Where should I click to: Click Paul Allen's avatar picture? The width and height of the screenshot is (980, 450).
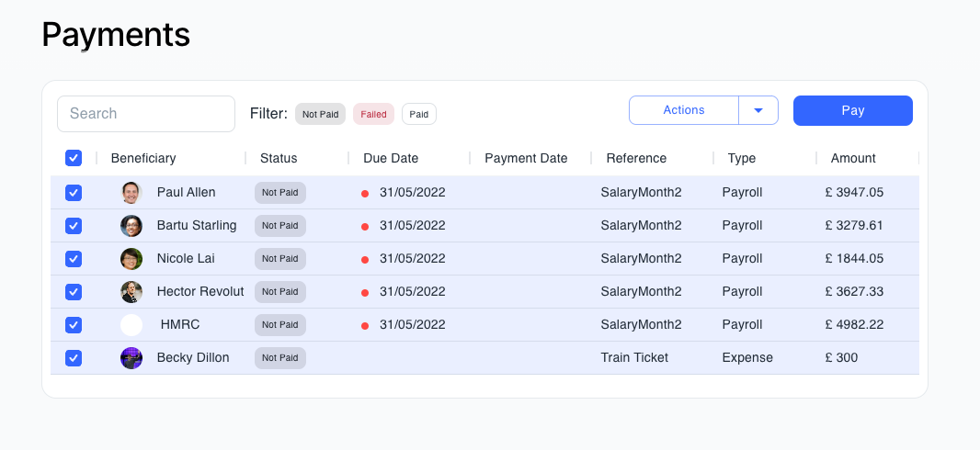click(x=131, y=193)
